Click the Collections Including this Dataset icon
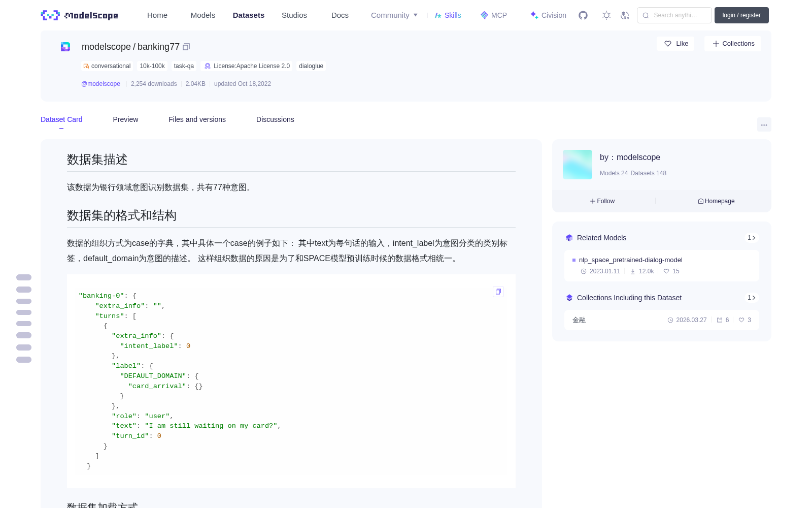This screenshot has height=508, width=812. (x=569, y=298)
